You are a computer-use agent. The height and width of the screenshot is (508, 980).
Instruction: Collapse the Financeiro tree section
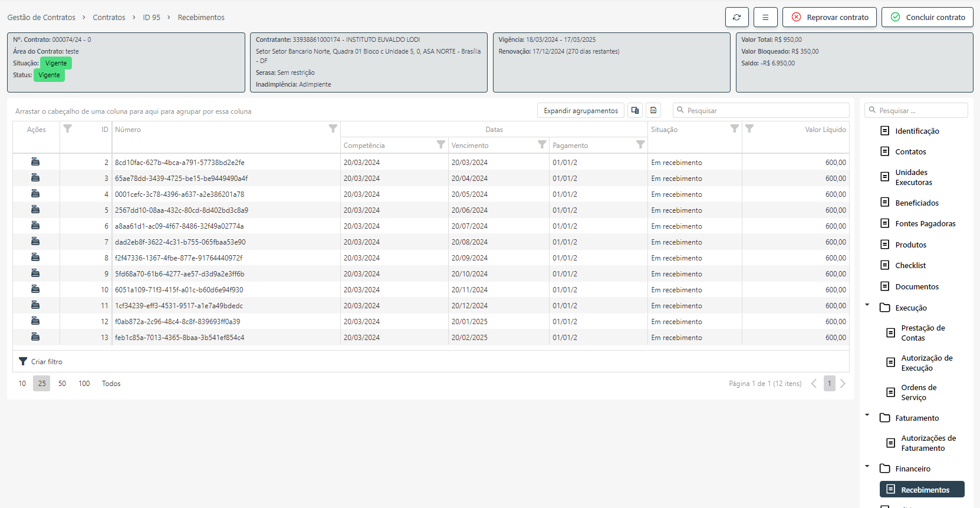tap(867, 466)
